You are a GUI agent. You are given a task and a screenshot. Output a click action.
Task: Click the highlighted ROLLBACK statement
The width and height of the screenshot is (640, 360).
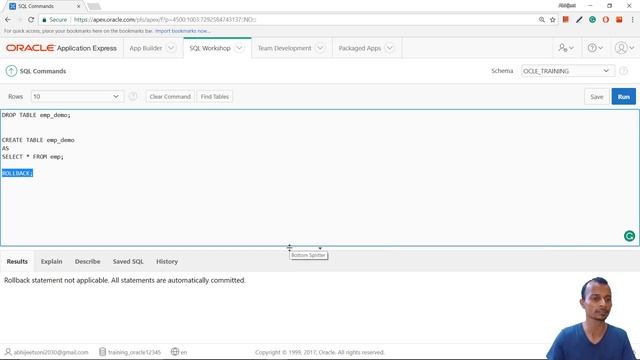point(17,173)
